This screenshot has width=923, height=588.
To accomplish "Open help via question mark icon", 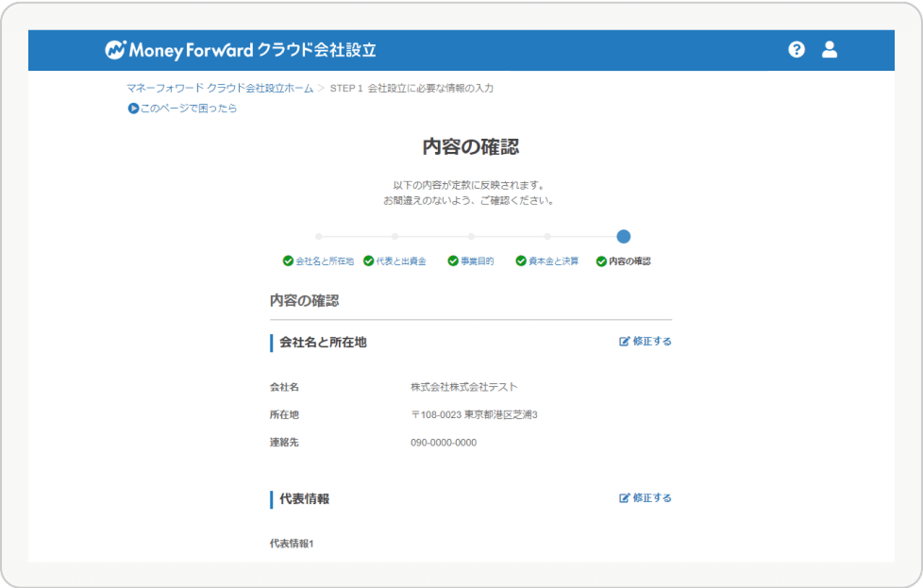I will click(x=797, y=50).
